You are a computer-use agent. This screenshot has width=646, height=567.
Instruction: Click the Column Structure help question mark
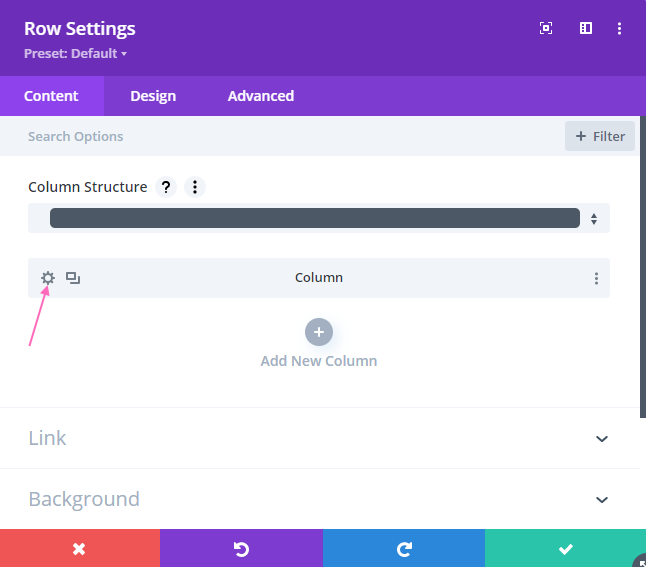pos(166,187)
